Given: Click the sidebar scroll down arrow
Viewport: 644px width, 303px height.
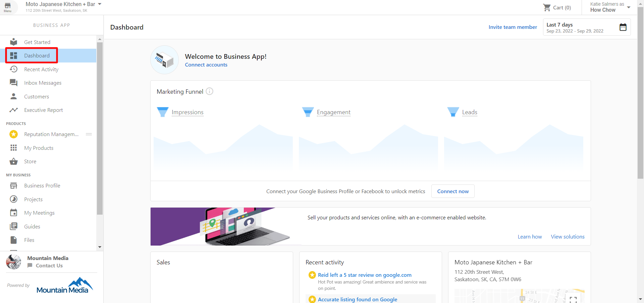Looking at the screenshot, I should (x=100, y=247).
